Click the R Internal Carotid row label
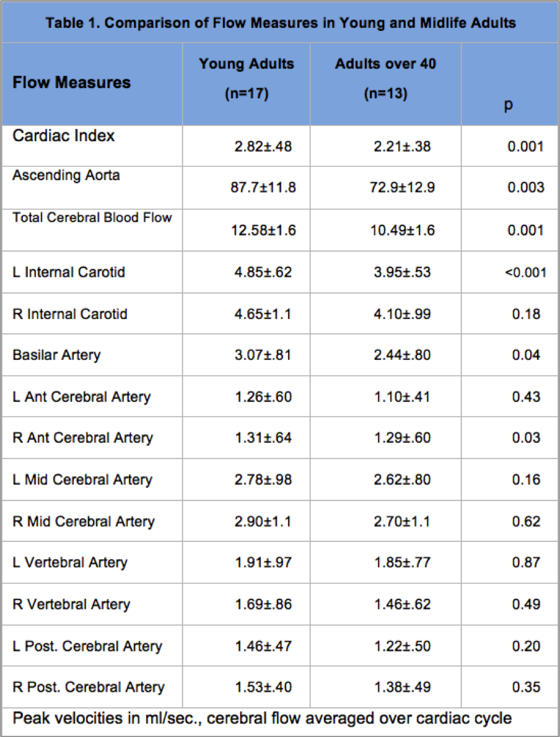This screenshot has width=560, height=737. 70,314
